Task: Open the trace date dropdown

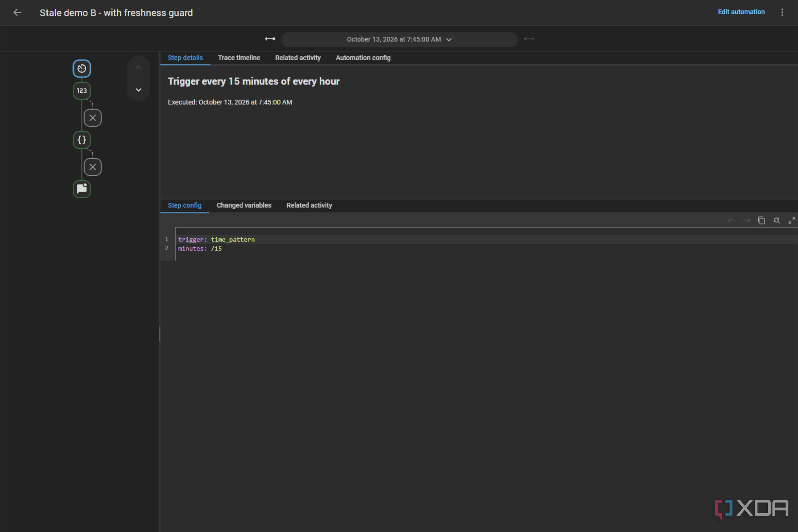Action: (399, 39)
